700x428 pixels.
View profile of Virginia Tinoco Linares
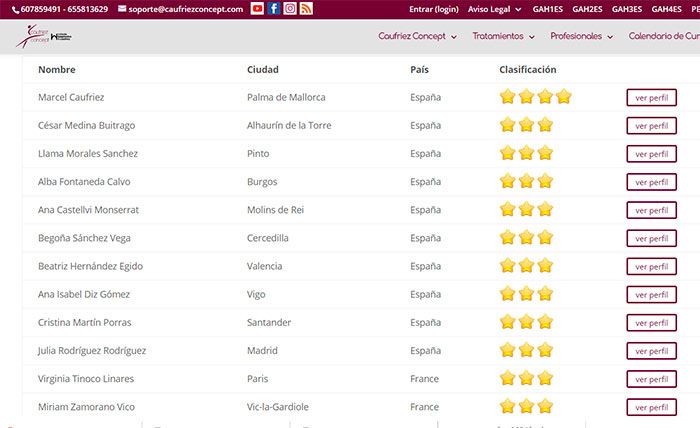click(651, 379)
